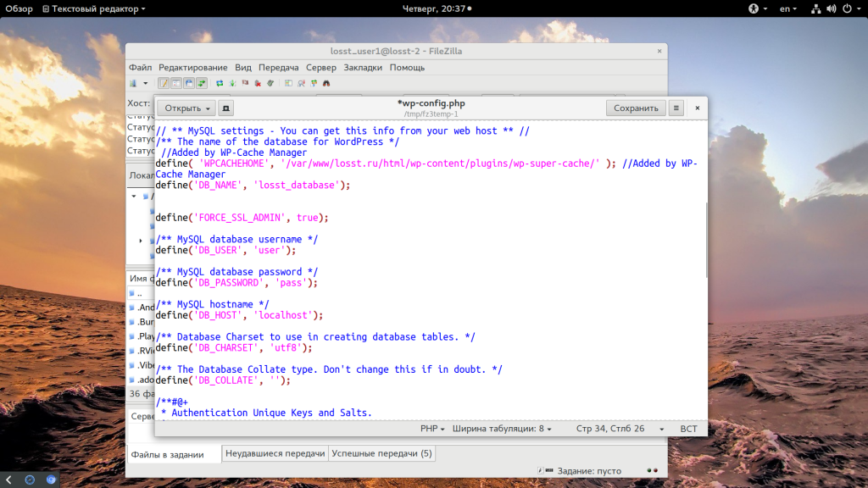Switch to Неудавшиеся передачи tab
Screen dimensions: 868x488
275,454
